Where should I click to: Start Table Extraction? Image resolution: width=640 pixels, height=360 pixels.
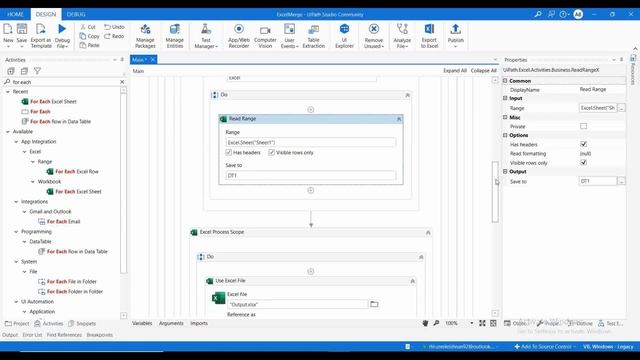point(313,36)
